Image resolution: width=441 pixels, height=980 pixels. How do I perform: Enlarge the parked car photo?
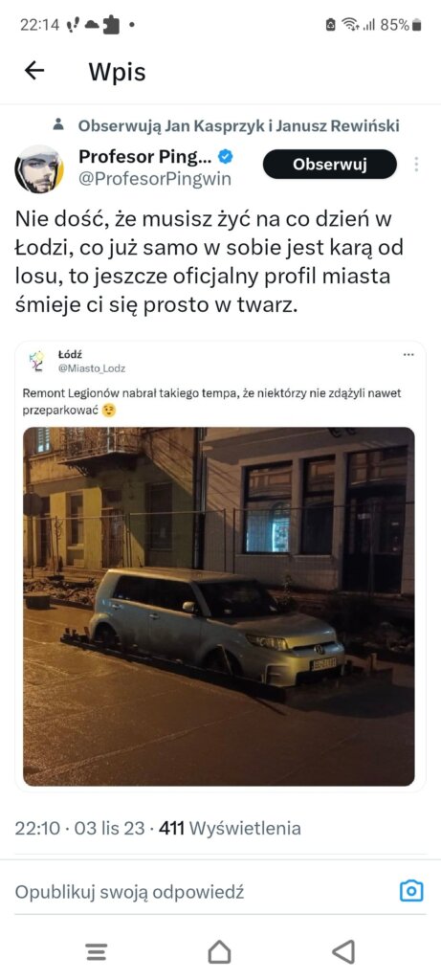click(219, 606)
